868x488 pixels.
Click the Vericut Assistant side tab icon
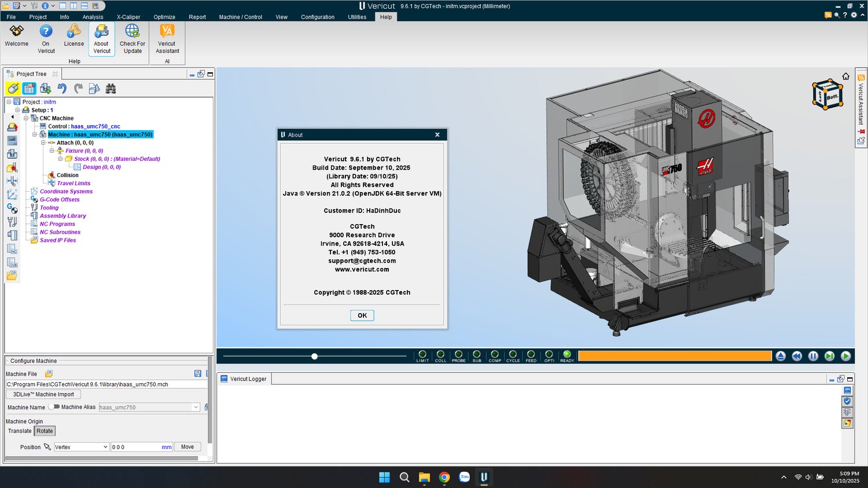(x=861, y=77)
